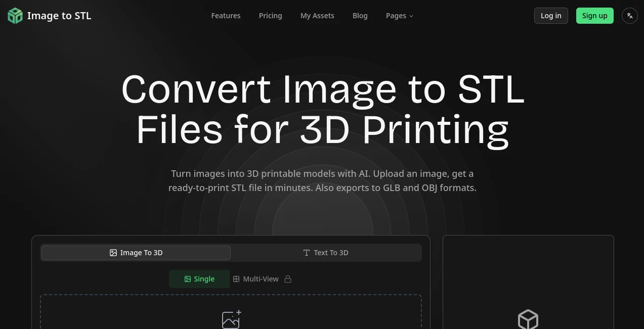
Task: Switch to the Text To 3D tab
Action: click(x=326, y=253)
